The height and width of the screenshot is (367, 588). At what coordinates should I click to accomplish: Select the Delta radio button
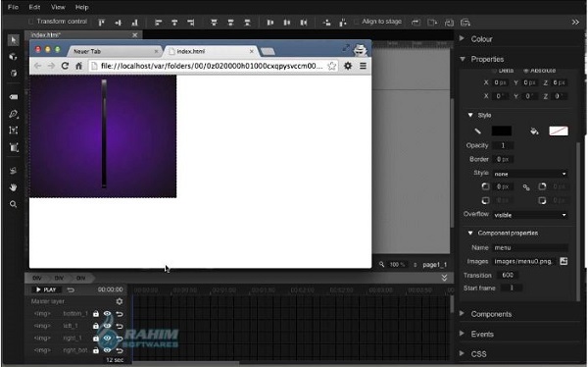click(x=494, y=71)
